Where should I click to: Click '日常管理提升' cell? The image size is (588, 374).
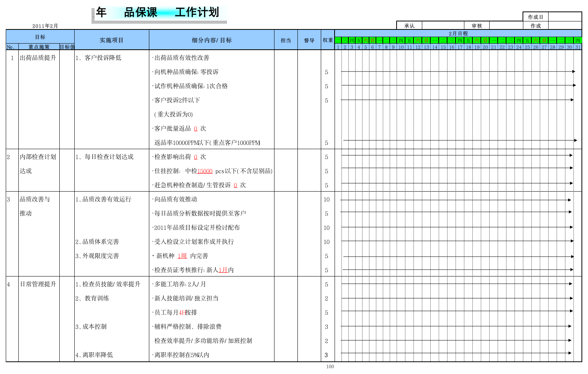click(38, 284)
